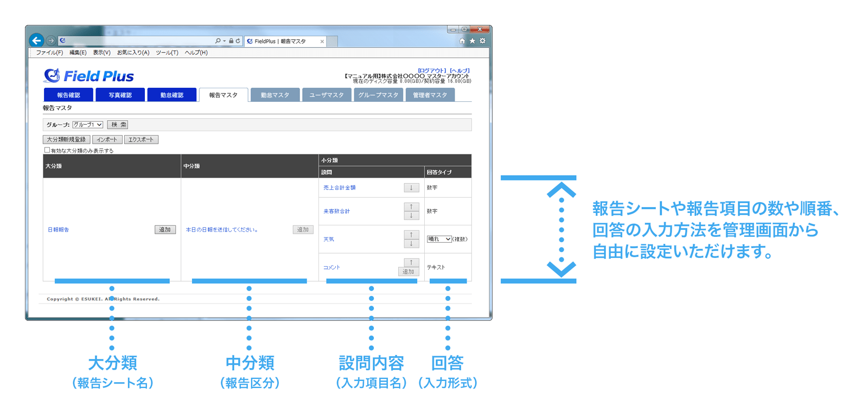Open the 日報報告 link
Screen dimensions: 868x413
(x=59, y=230)
